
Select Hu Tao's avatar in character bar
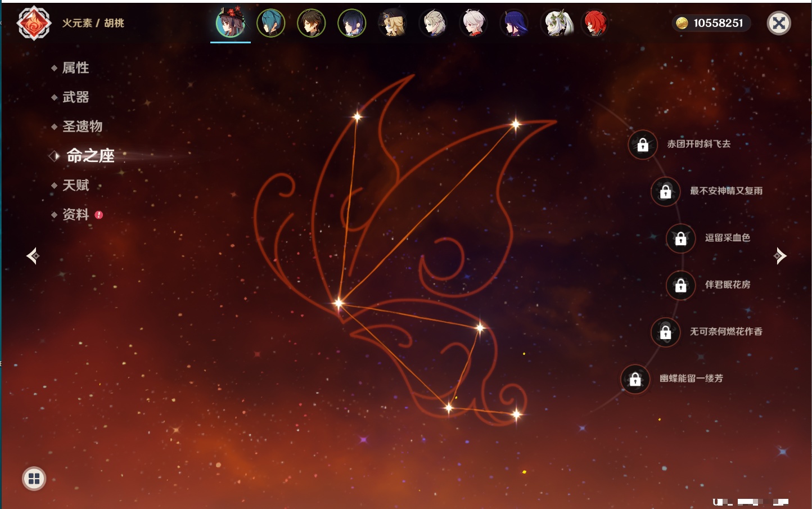coord(231,23)
